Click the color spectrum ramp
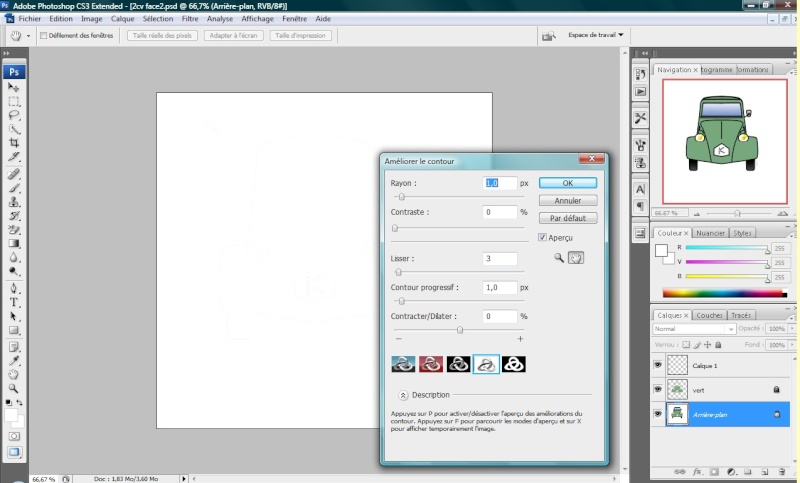The height and width of the screenshot is (483, 800). tap(724, 293)
